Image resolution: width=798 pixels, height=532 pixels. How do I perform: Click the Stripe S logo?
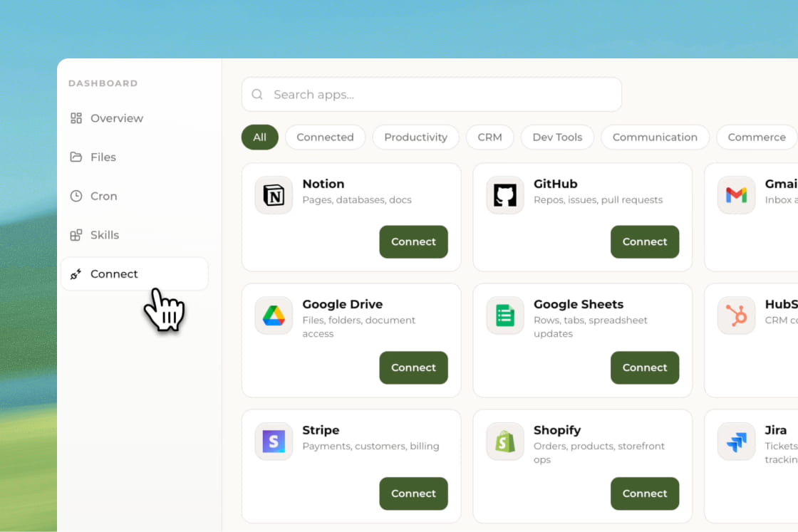point(274,442)
